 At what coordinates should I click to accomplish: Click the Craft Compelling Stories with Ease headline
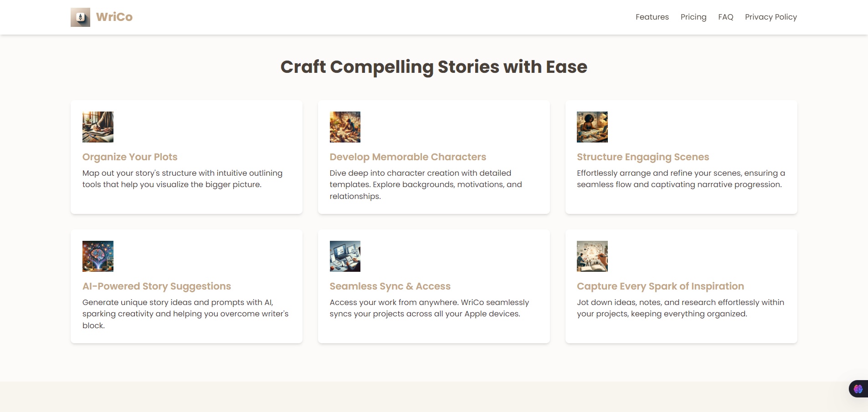coord(434,67)
